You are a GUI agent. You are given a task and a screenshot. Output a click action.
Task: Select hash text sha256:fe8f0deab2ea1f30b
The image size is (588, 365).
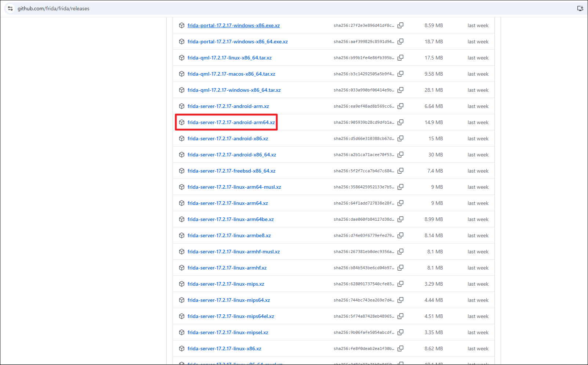[x=364, y=348]
